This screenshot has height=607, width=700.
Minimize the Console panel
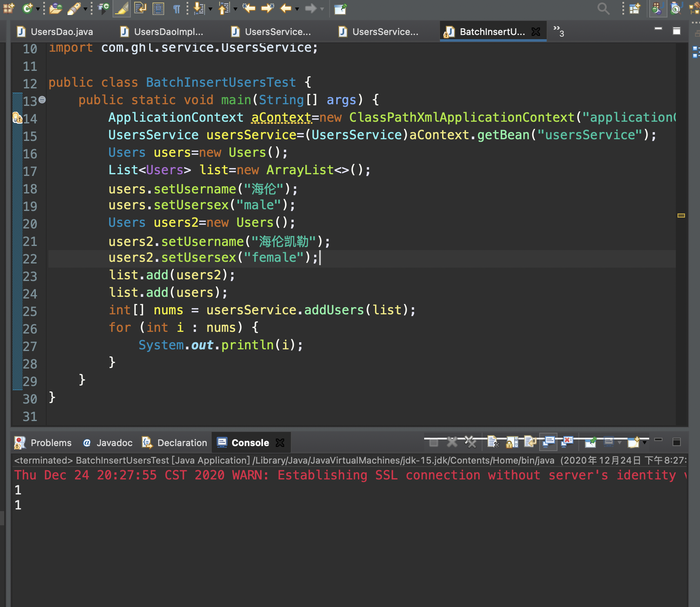coord(658,439)
